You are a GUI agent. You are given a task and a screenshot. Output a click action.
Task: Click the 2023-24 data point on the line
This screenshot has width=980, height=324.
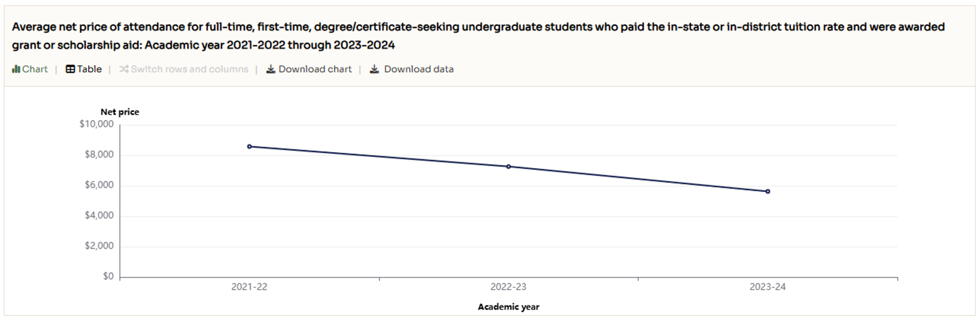(x=768, y=191)
